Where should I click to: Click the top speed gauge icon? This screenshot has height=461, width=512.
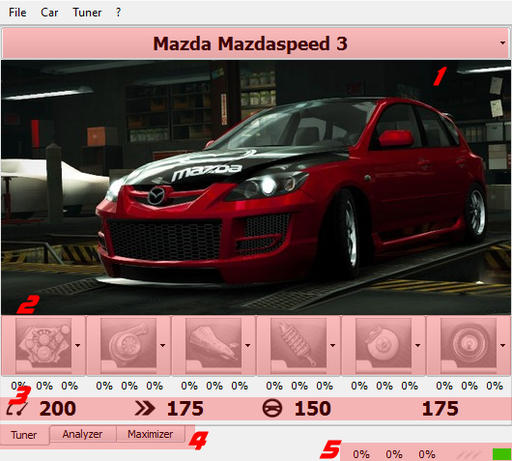coord(17,409)
